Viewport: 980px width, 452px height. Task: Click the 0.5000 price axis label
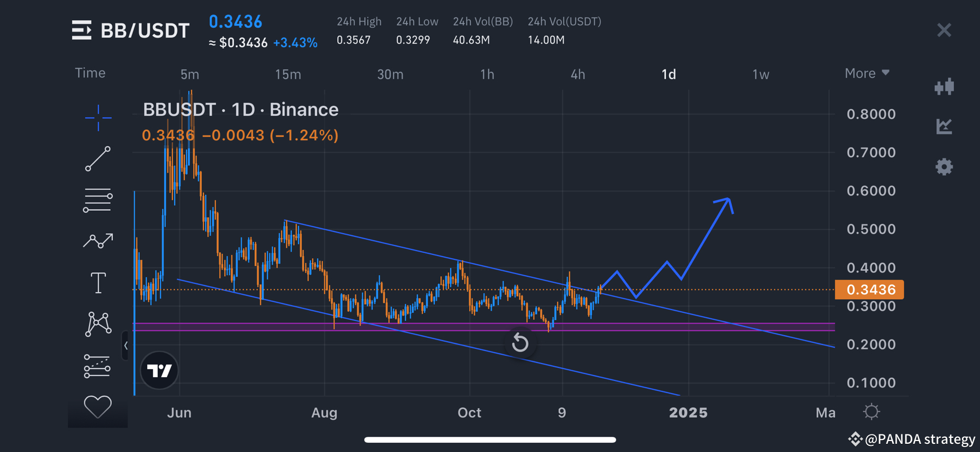871,229
